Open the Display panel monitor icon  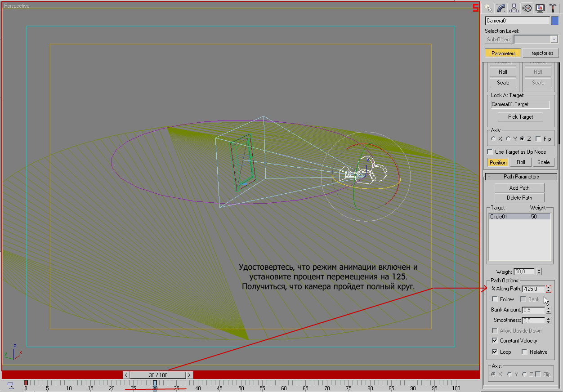click(x=540, y=8)
